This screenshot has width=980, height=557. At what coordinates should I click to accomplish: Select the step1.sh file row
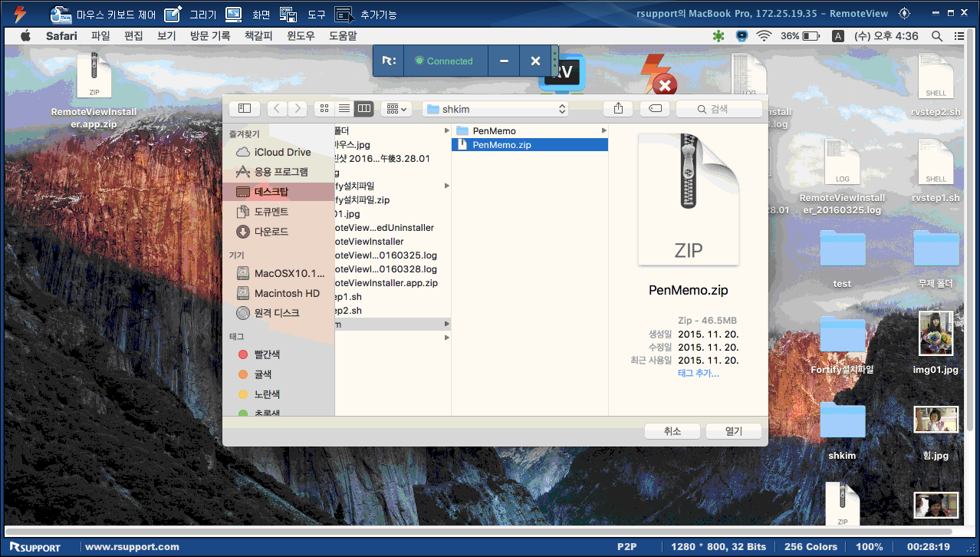[x=393, y=297]
